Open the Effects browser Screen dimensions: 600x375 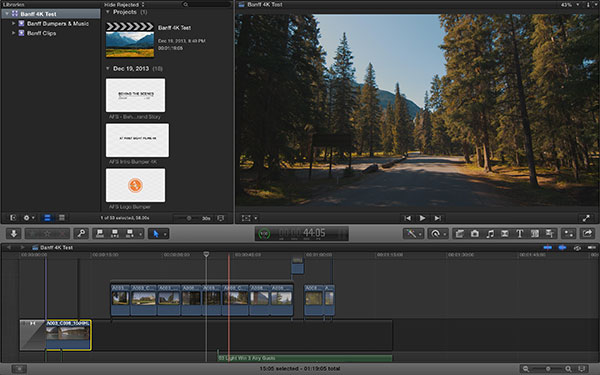click(x=460, y=233)
